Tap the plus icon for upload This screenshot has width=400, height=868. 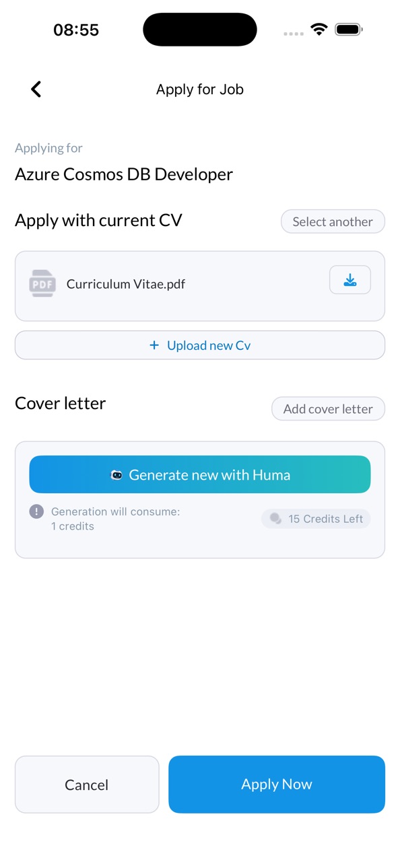[x=154, y=345]
